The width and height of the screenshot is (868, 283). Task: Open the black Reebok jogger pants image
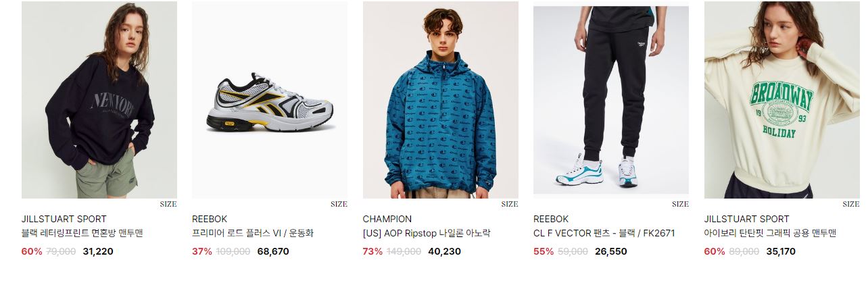tap(611, 100)
